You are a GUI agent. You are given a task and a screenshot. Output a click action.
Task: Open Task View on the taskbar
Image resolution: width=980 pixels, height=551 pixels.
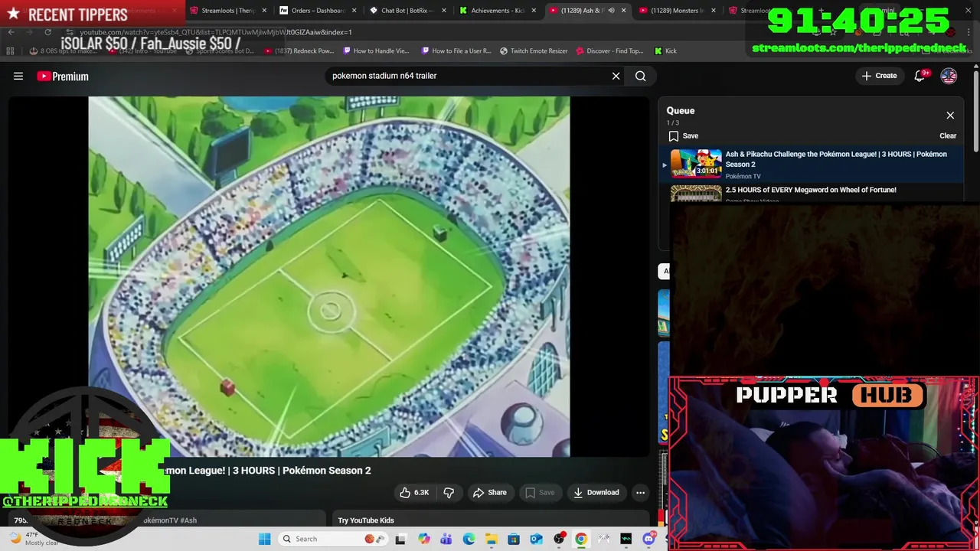pyautogui.click(x=400, y=539)
